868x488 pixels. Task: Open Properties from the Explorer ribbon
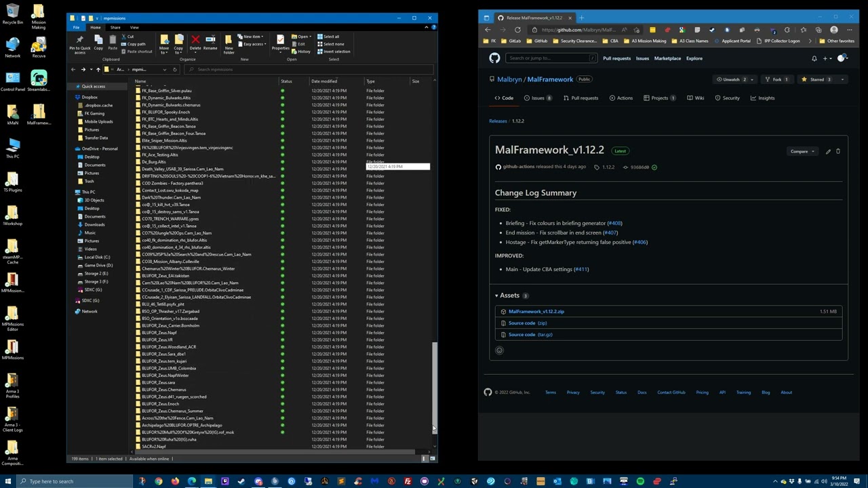[280, 43]
